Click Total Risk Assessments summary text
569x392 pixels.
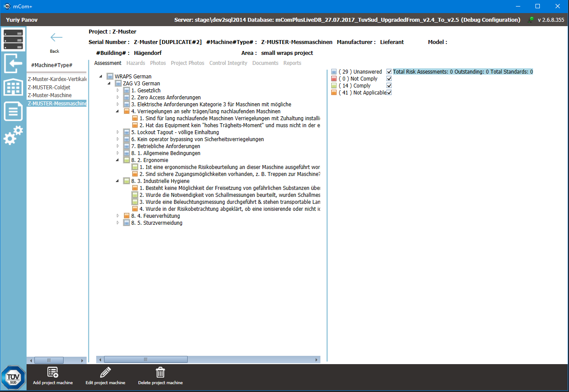[463, 72]
